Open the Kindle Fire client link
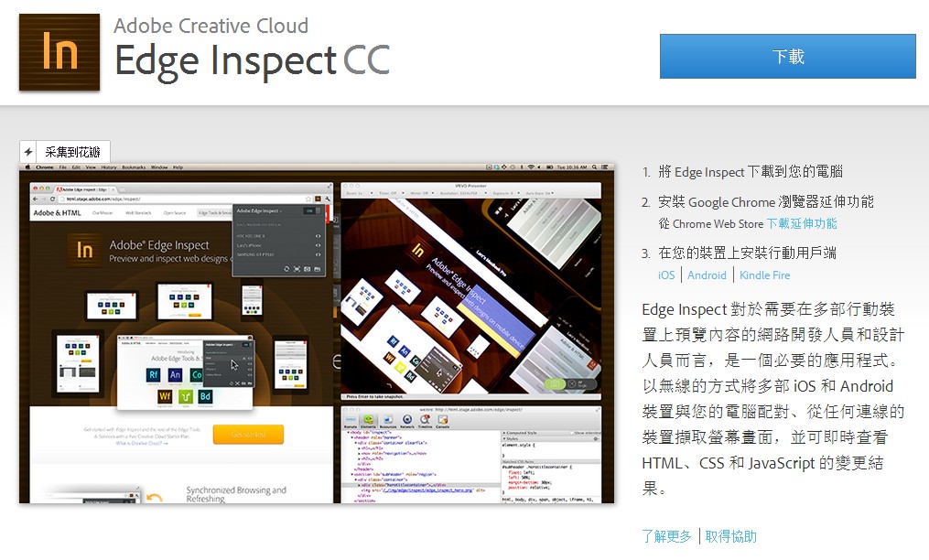 pyautogui.click(x=764, y=275)
